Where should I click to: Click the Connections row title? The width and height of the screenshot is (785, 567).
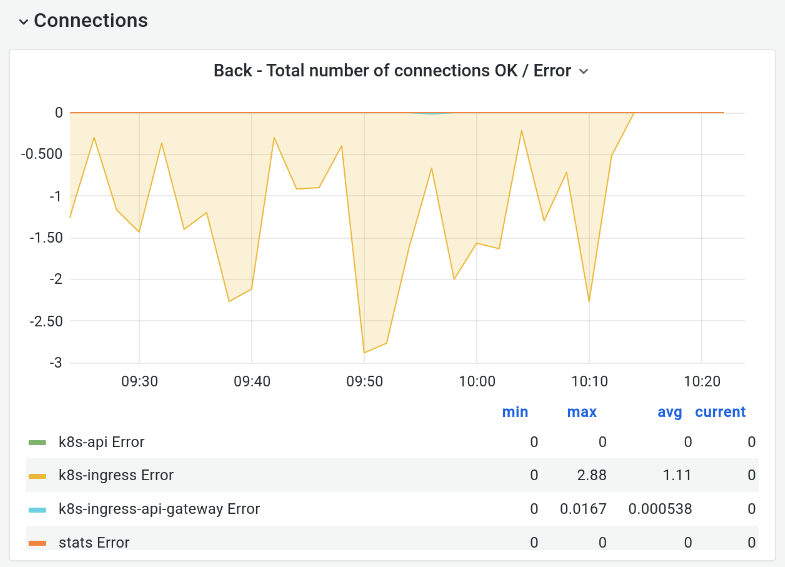click(90, 21)
